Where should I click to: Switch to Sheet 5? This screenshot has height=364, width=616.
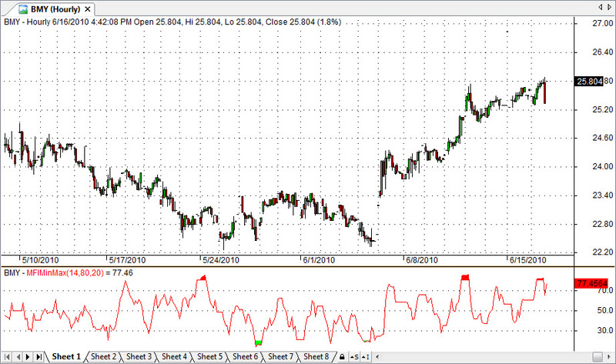(x=209, y=356)
